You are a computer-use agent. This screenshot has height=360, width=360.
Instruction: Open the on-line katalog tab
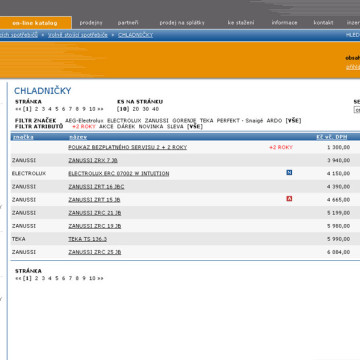point(35,23)
